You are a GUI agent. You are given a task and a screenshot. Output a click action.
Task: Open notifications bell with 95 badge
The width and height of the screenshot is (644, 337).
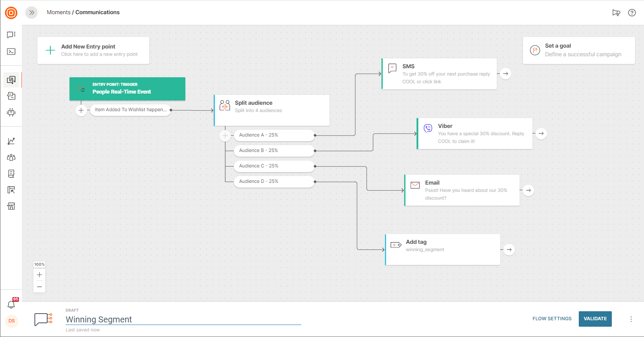pos(12,304)
